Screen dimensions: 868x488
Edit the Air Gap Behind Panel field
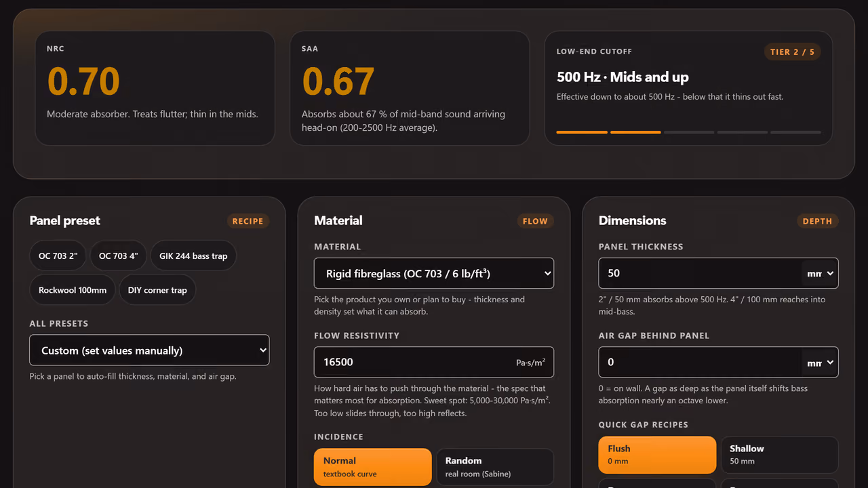tap(701, 362)
